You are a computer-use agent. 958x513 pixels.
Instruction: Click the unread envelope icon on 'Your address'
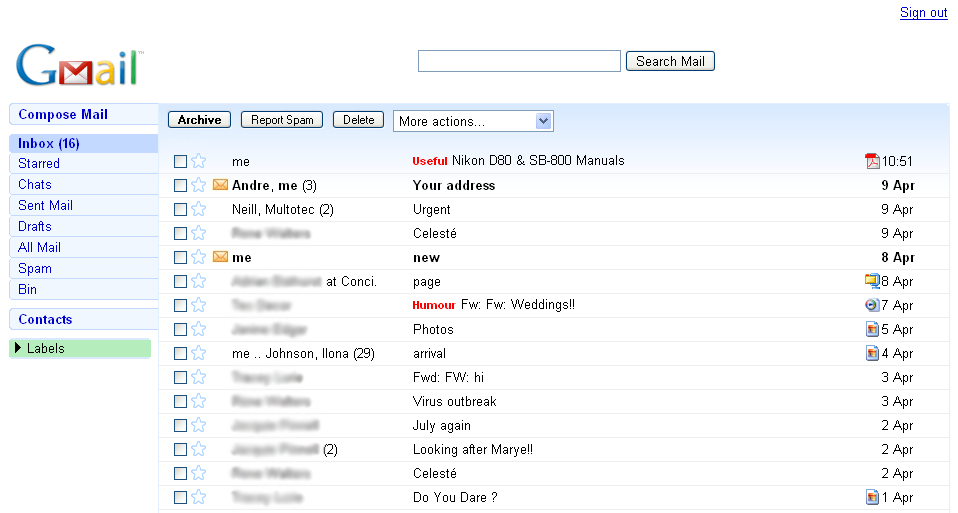(220, 184)
